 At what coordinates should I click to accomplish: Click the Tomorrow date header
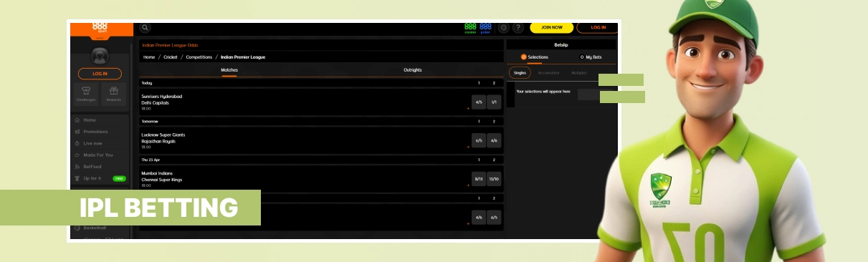tap(321, 121)
